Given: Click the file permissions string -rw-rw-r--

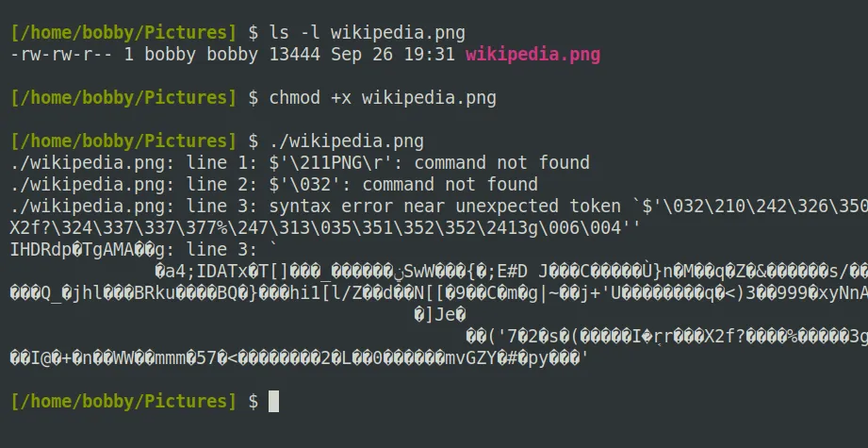Looking at the screenshot, I should 61,55.
